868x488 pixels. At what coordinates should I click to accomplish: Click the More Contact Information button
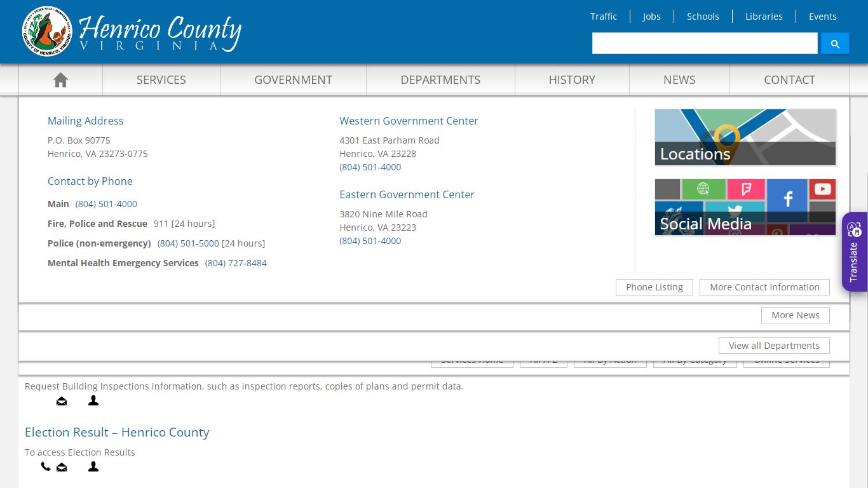[x=764, y=287]
